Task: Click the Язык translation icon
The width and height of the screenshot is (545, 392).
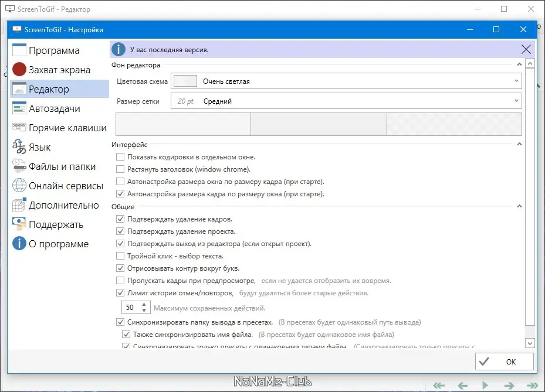Action: click(x=19, y=147)
